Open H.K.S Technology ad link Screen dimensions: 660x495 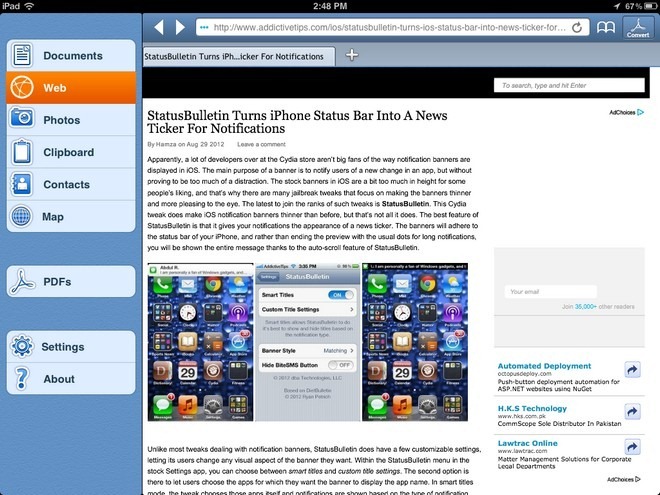(532, 408)
